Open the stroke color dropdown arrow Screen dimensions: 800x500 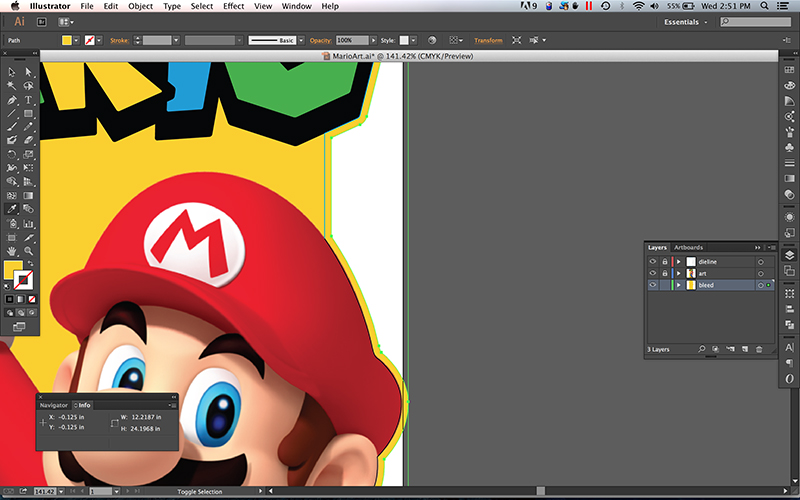(99, 40)
